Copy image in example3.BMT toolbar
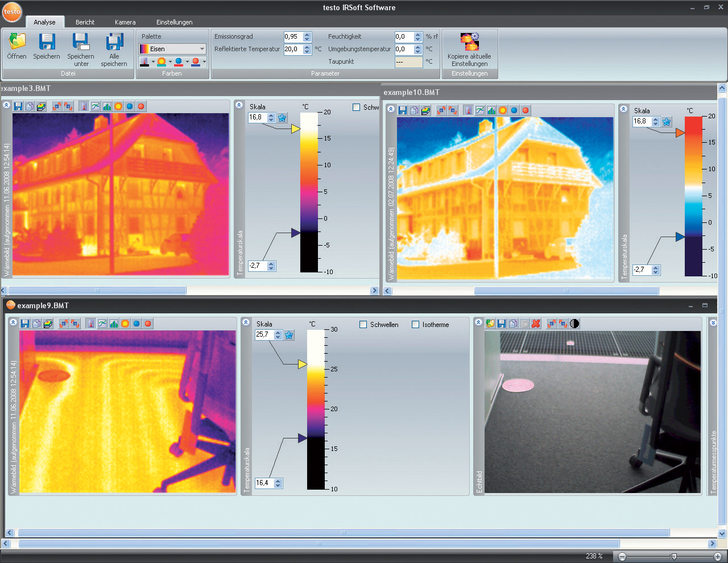 pos(29,106)
